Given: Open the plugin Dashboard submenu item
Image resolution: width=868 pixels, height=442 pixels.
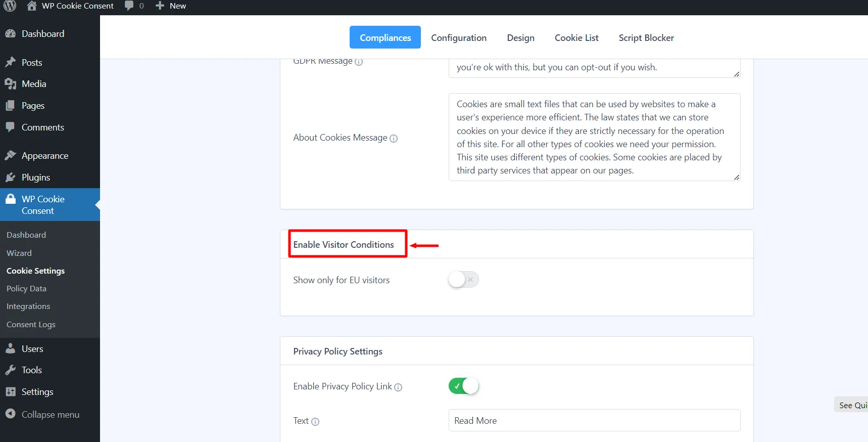Looking at the screenshot, I should (x=26, y=235).
